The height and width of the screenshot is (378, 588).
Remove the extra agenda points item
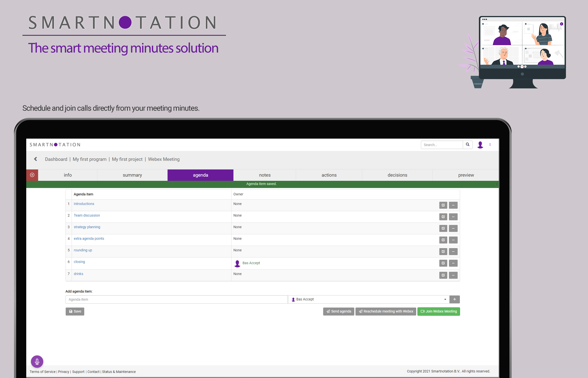point(453,240)
